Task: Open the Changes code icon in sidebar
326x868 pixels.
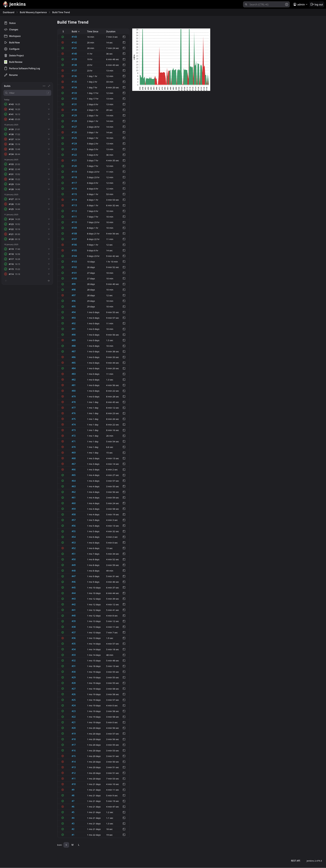Action: [6, 30]
